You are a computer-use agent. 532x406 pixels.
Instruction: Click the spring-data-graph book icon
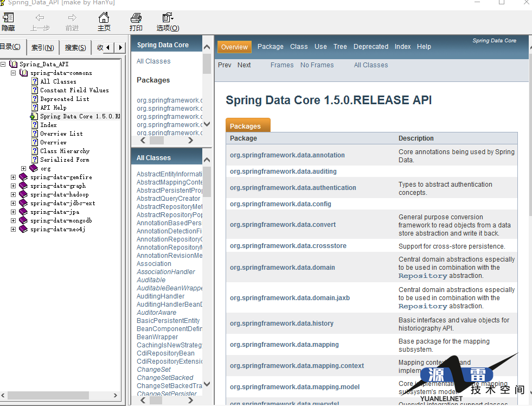[x=23, y=186]
